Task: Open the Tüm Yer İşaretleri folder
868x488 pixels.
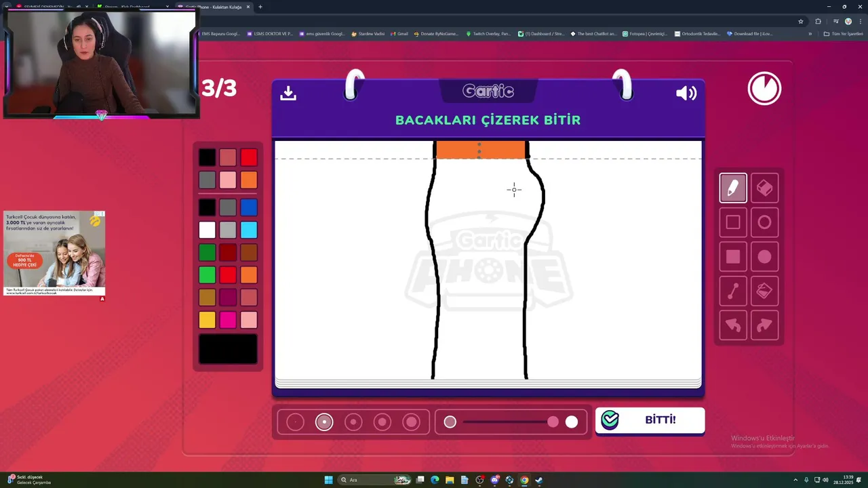Action: [x=843, y=34]
